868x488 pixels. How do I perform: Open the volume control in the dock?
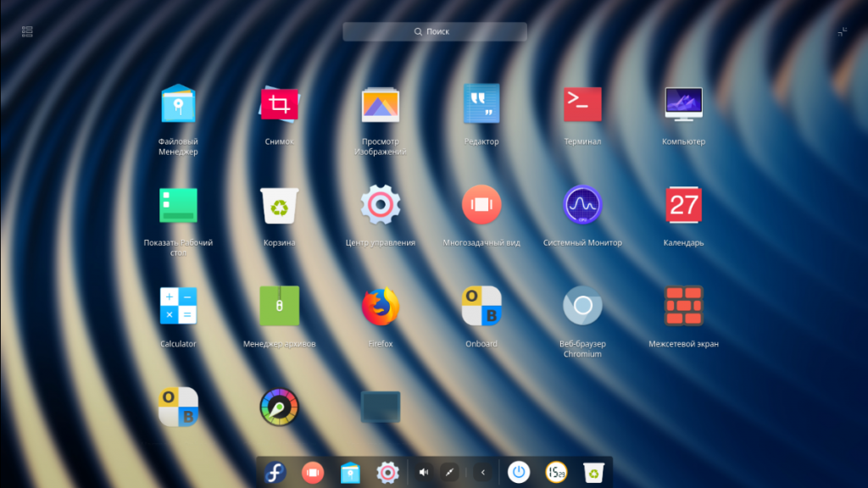point(423,472)
